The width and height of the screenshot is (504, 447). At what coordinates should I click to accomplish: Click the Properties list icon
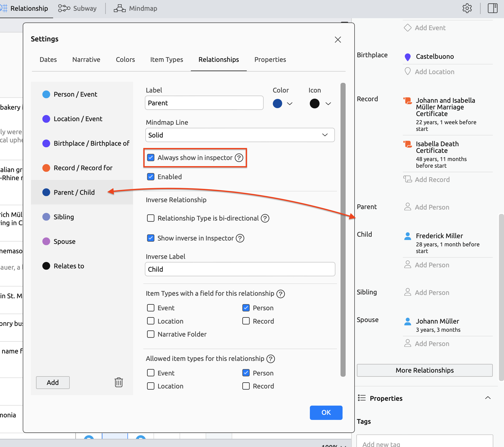pos(362,398)
